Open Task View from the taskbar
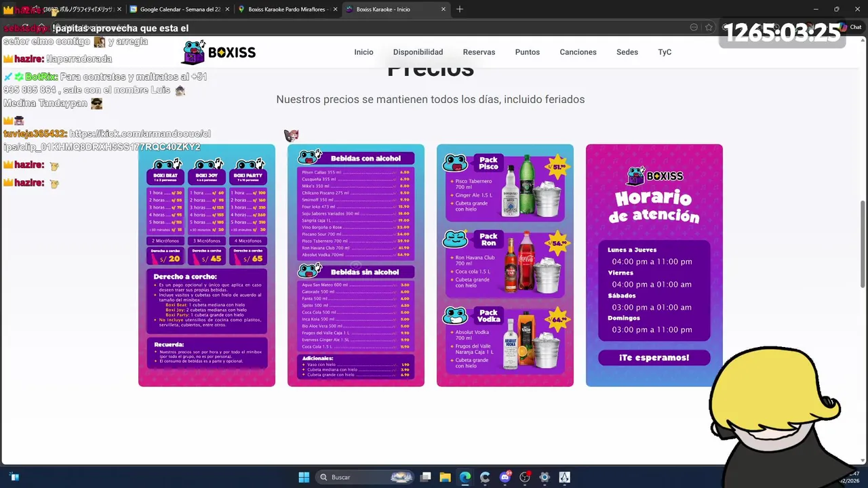The height and width of the screenshot is (488, 868). (426, 477)
